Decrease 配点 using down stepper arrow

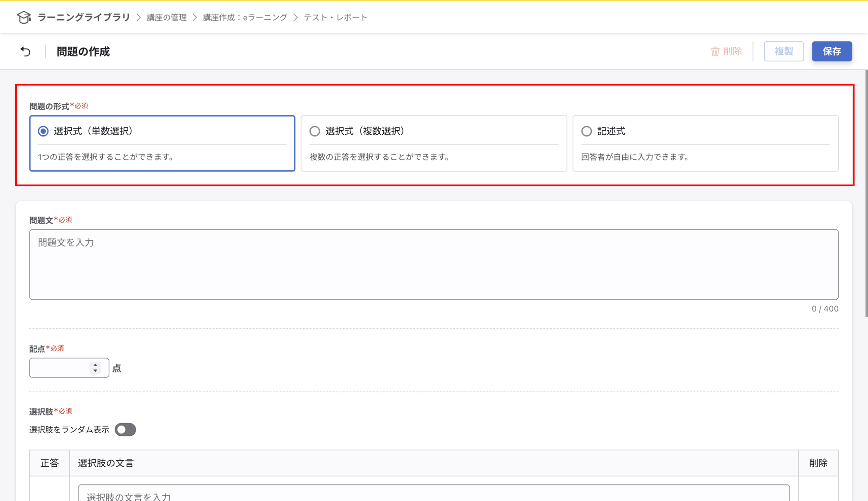tap(95, 371)
